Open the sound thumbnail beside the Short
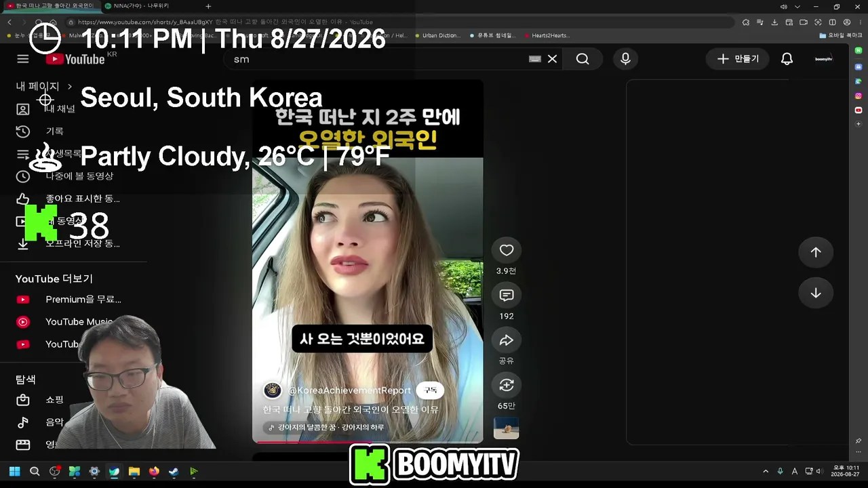This screenshot has height=488, width=868. tap(507, 428)
